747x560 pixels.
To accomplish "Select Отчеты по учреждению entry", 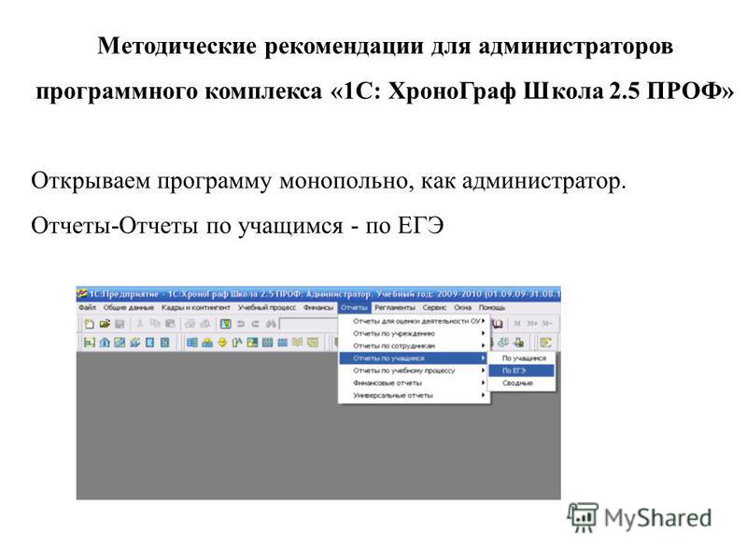I will tap(414, 333).
